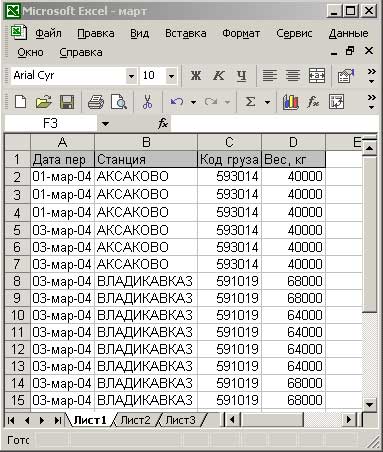The height and width of the screenshot is (452, 383).
Task: Toggle italic formatting (К)
Action: tap(218, 76)
